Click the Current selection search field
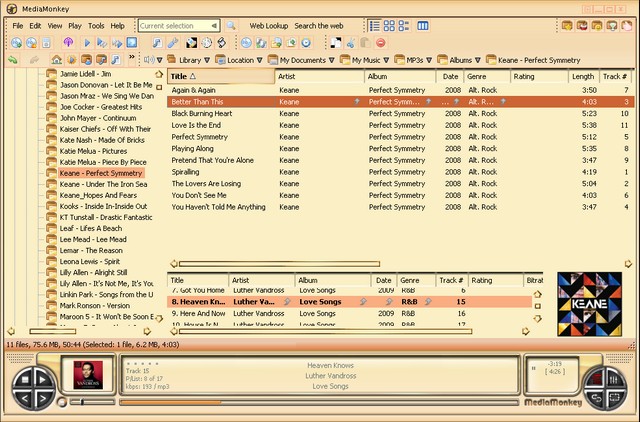The width and height of the screenshot is (640, 422). 179,26
